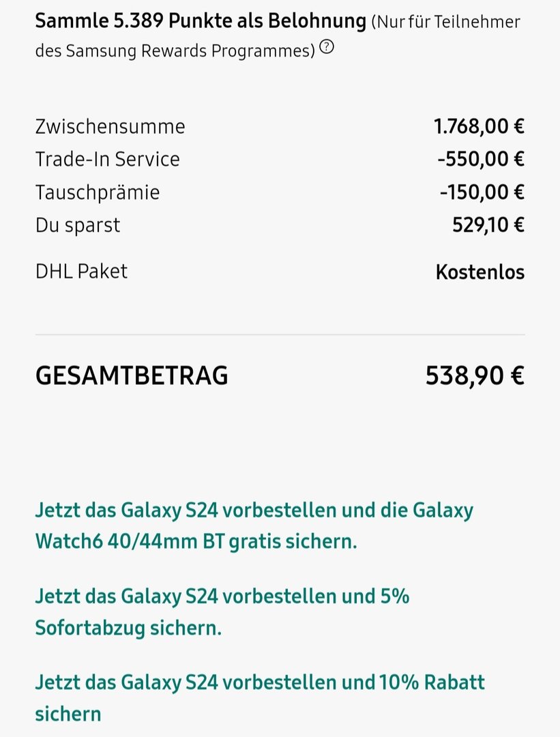Screen dimensions: 560x737
Task: Open the 5% Sofortabzug pre-order offer
Action: (x=222, y=611)
